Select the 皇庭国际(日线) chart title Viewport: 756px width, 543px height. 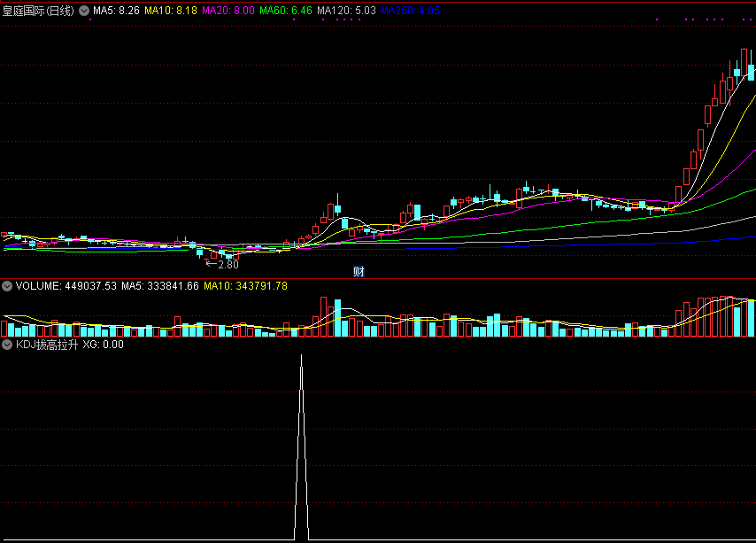click(x=38, y=11)
